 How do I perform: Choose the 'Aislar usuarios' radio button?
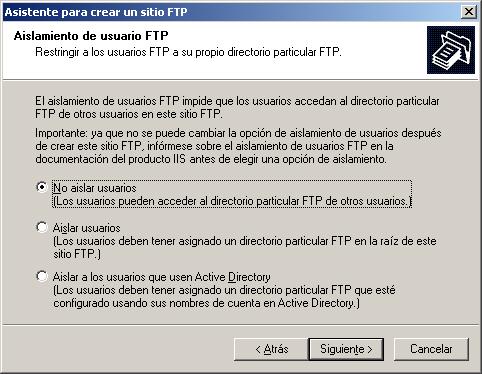click(x=42, y=227)
